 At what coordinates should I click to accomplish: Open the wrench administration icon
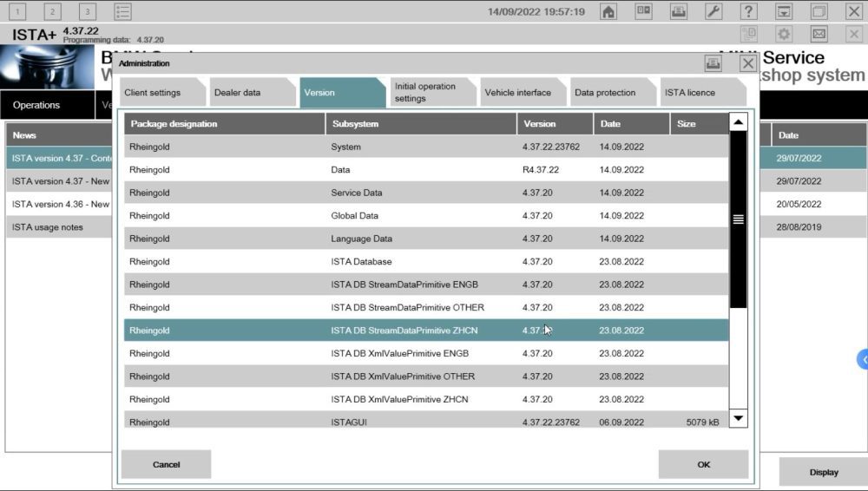(713, 11)
